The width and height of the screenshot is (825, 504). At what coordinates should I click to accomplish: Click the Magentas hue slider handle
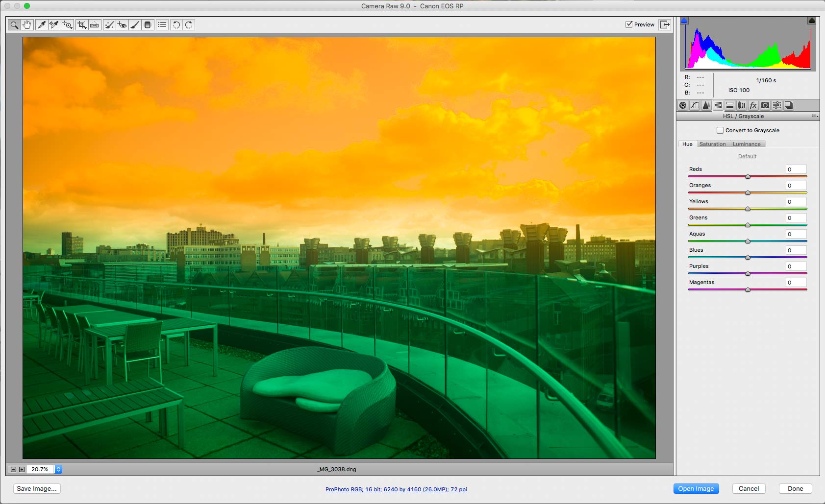coord(748,290)
